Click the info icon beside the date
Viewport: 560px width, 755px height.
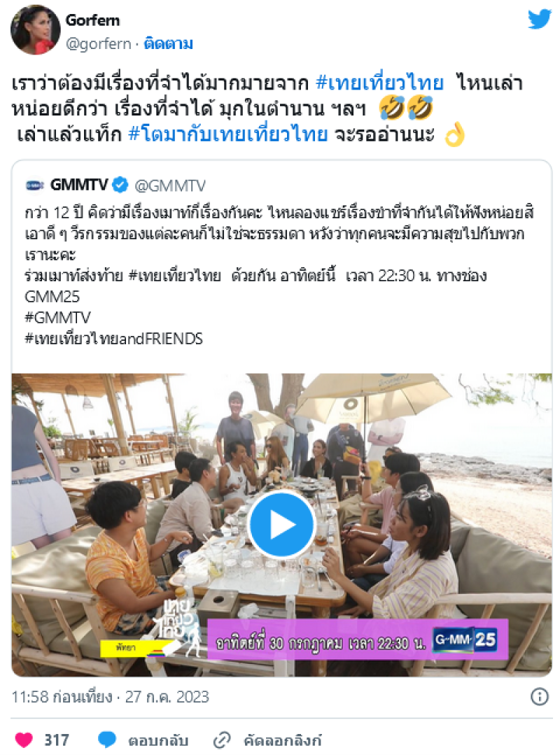[x=539, y=697]
